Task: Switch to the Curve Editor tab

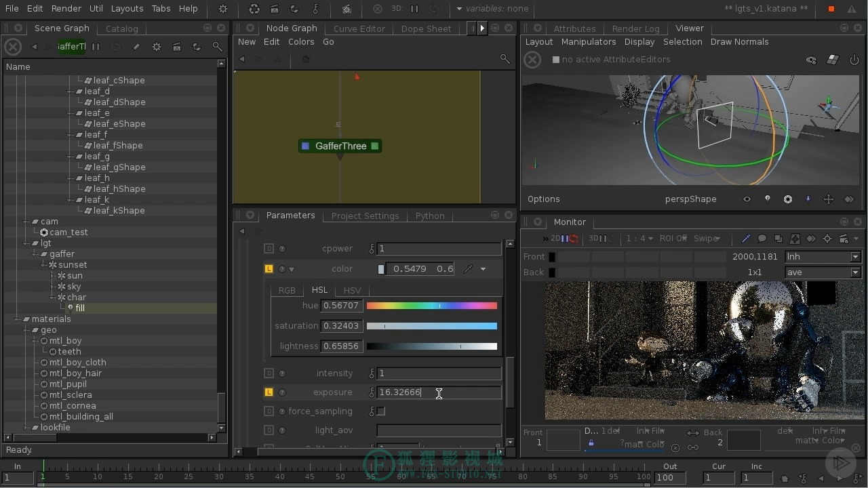Action: point(359,28)
